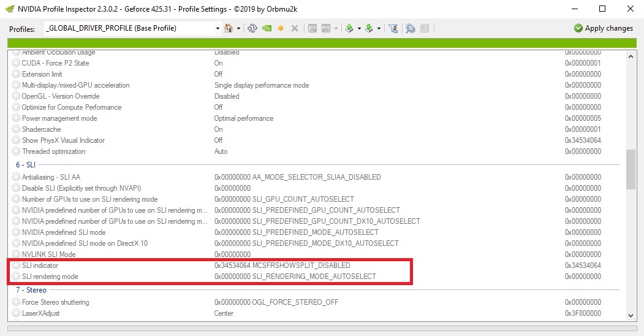Click the Single display performance mode value

click(x=262, y=85)
